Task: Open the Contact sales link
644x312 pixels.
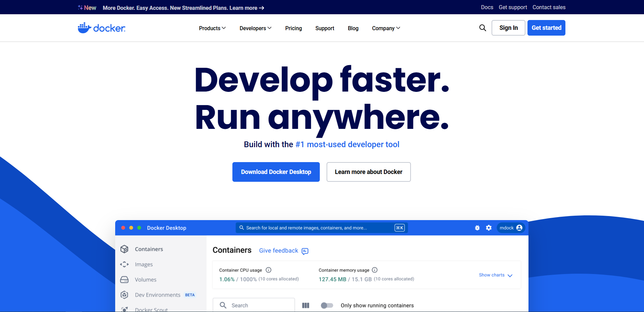Action: (549, 7)
